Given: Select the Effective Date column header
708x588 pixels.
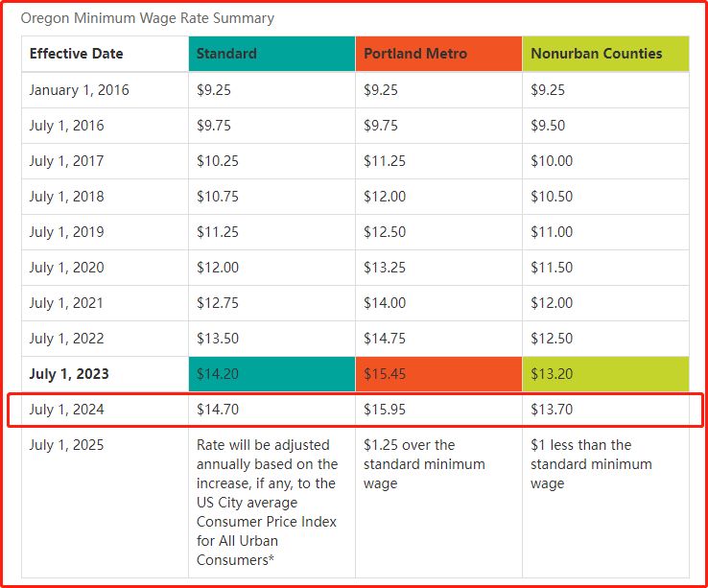Looking at the screenshot, I should click(76, 54).
